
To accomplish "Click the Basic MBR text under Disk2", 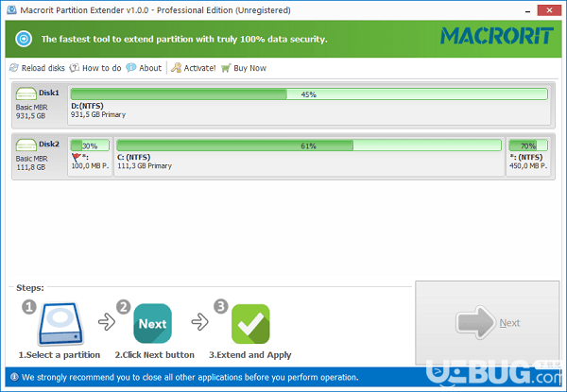I will pos(31,159).
